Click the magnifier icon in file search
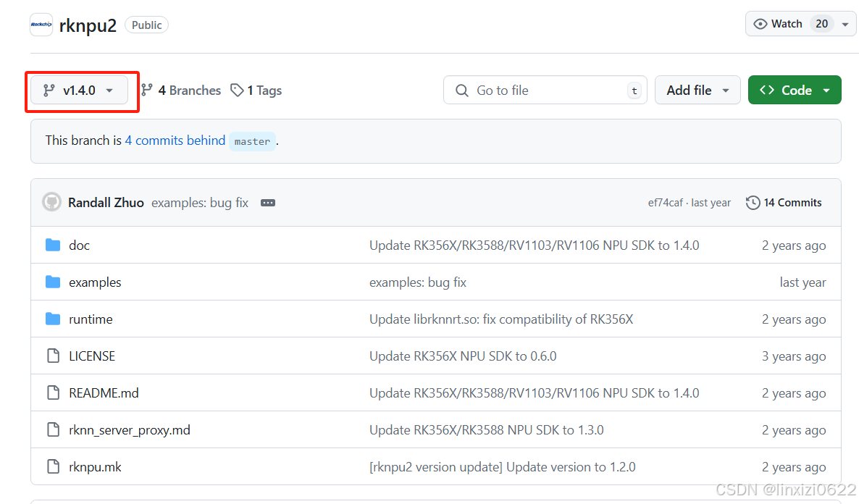Screen dimensions: 859x504 462,91
